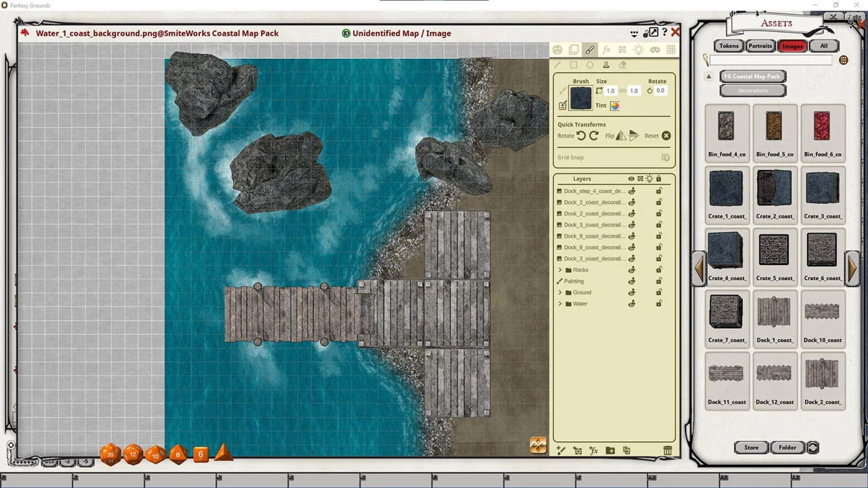Toggle lock on the Rocks layer
Image resolution: width=868 pixels, height=488 pixels.
pyautogui.click(x=658, y=270)
